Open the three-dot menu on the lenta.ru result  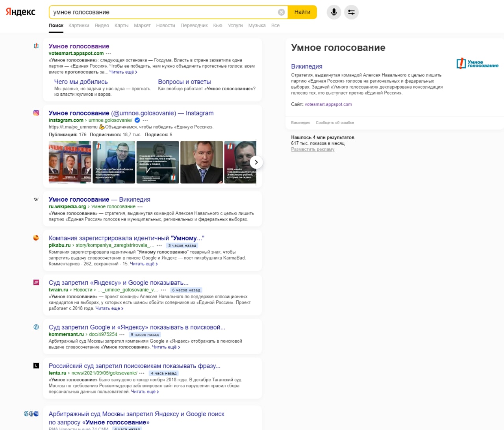[x=142, y=373]
